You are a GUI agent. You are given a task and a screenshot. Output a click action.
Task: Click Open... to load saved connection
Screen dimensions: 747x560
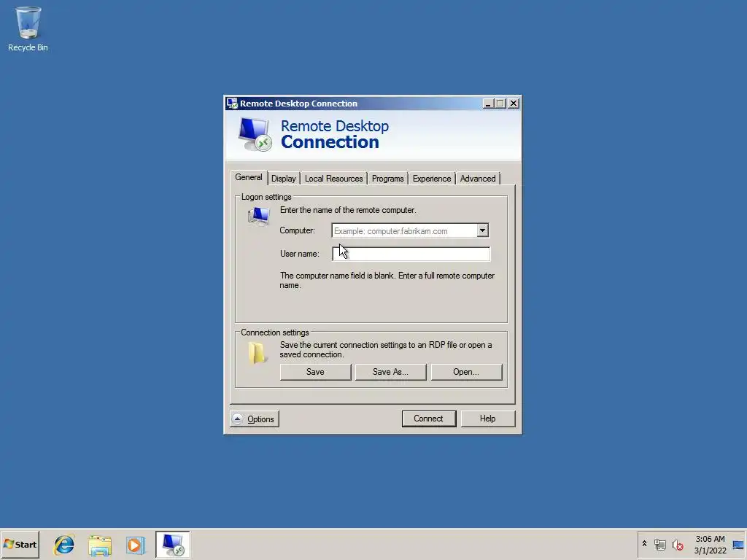coord(466,372)
